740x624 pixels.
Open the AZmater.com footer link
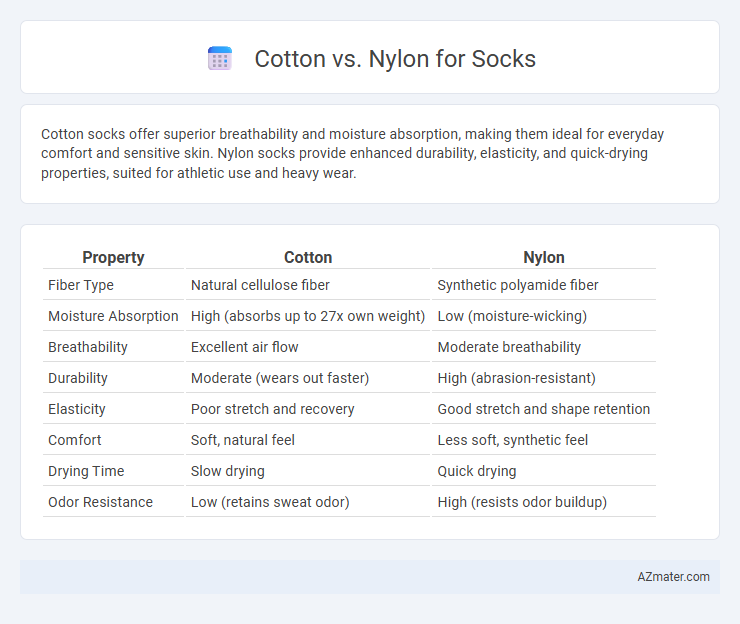pyautogui.click(x=673, y=577)
